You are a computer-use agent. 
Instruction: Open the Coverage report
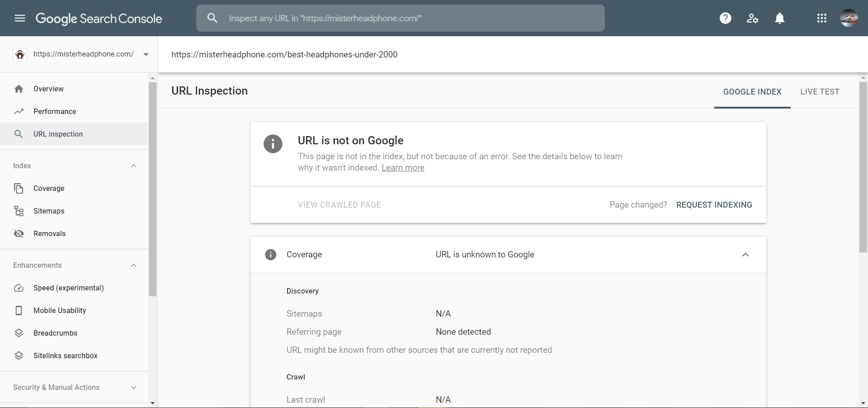pyautogui.click(x=74, y=188)
